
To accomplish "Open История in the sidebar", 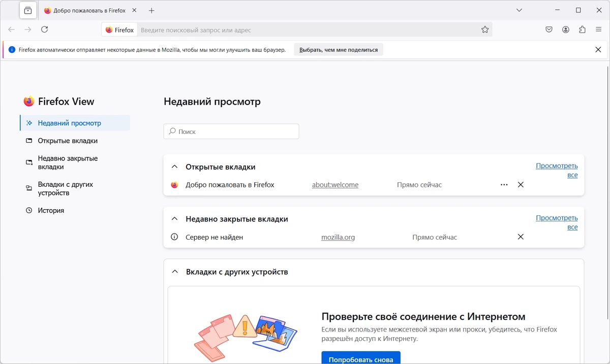I will (x=75, y=210).
